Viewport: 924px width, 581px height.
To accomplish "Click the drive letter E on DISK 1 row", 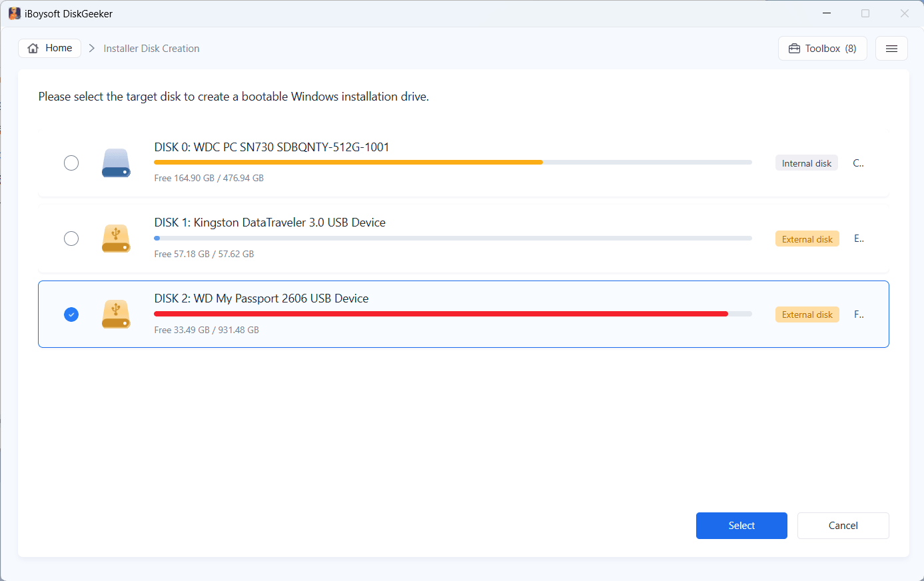I will click(859, 239).
